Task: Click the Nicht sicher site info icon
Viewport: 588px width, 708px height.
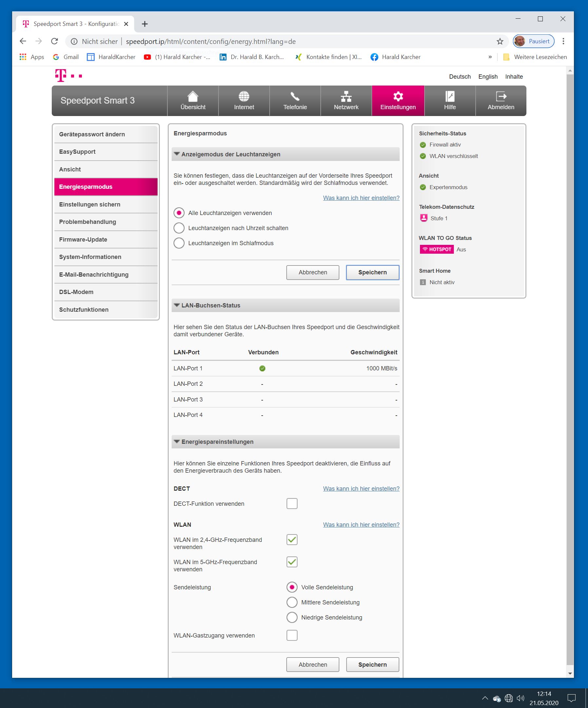Action: tap(74, 41)
